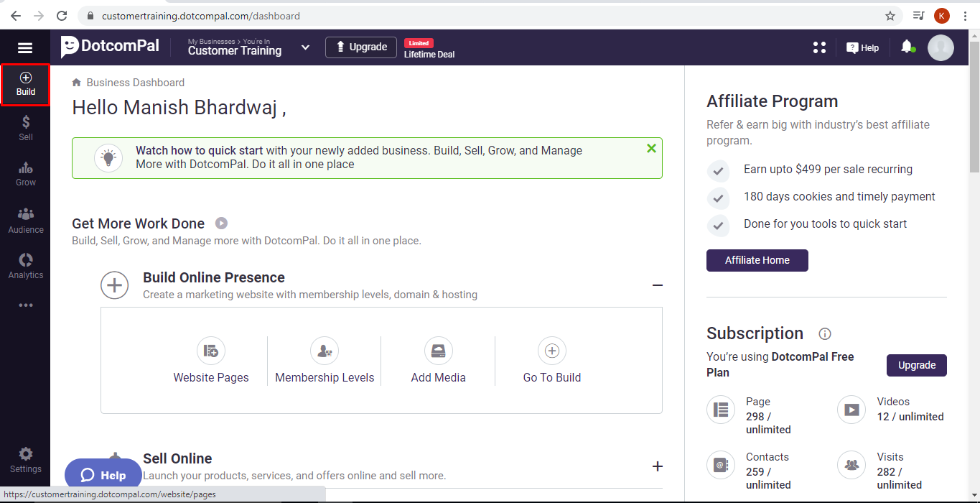
Task: Go back in browser
Action: click(16, 16)
